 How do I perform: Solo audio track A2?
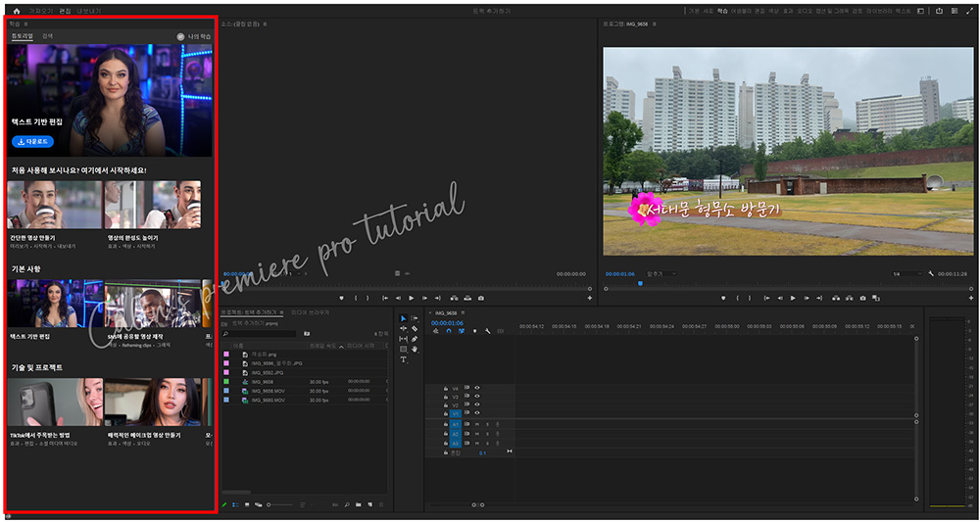[x=487, y=434]
